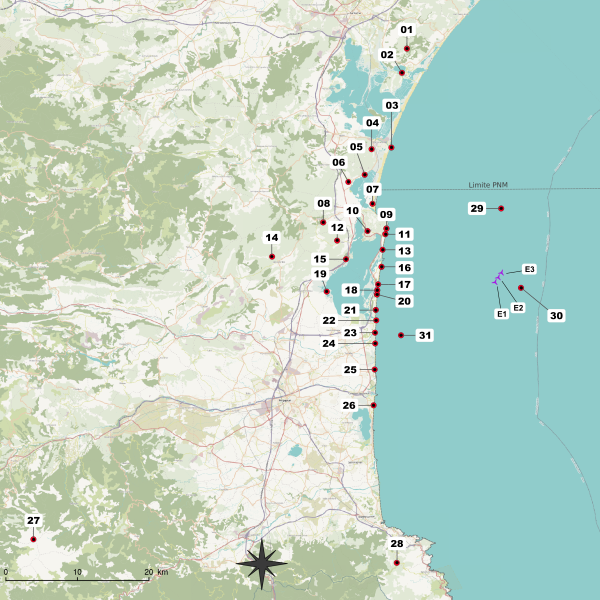Click the 'Limite PNM' boundary label
Screen dimensions: 600x600
488,185
